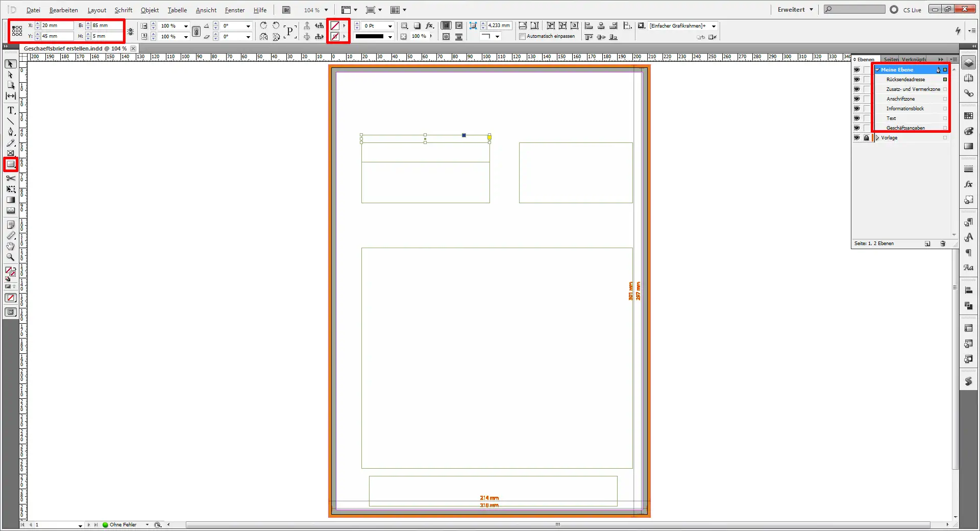Select the Informationsblock layer item

click(x=905, y=109)
